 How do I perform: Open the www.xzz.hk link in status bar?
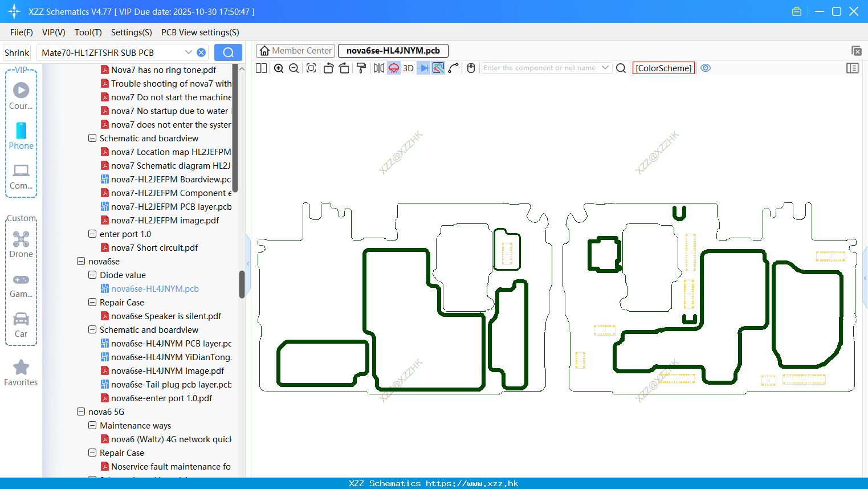tap(472, 483)
